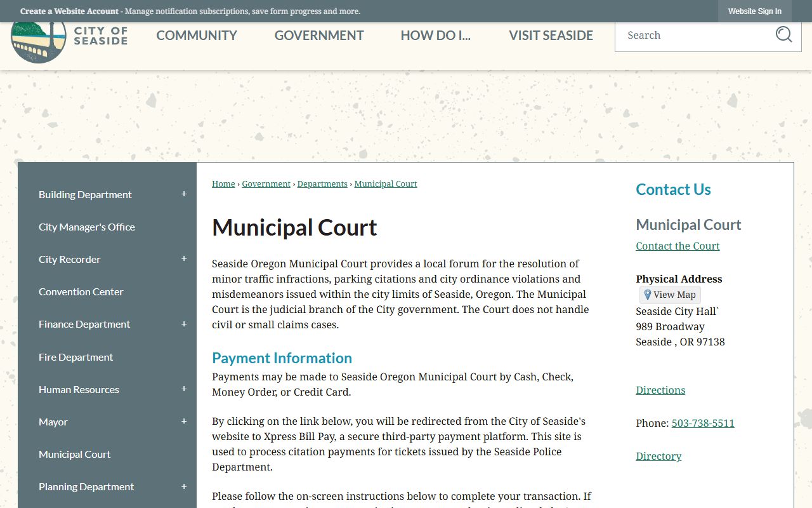Open City Manager's Office page

(87, 227)
